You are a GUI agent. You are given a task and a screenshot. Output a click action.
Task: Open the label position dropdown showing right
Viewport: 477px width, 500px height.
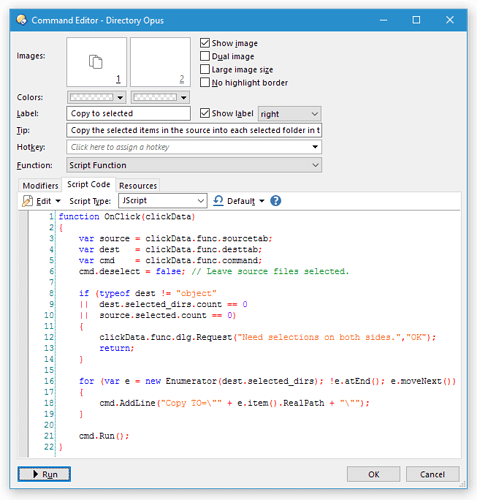[290, 114]
